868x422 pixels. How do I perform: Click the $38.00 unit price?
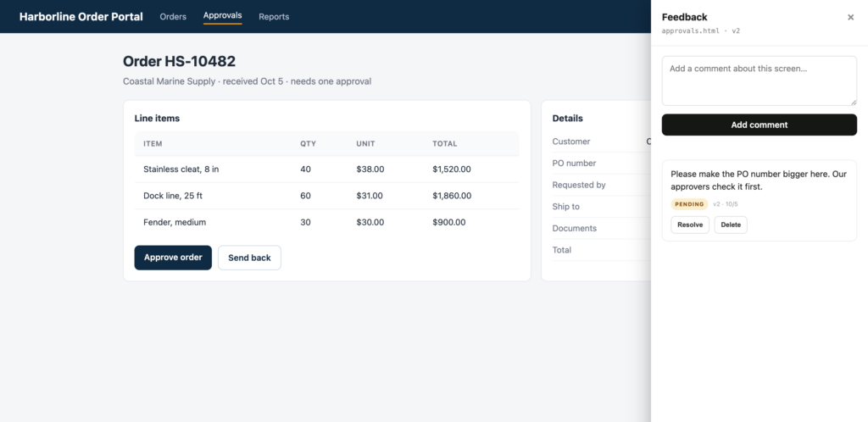tap(370, 169)
